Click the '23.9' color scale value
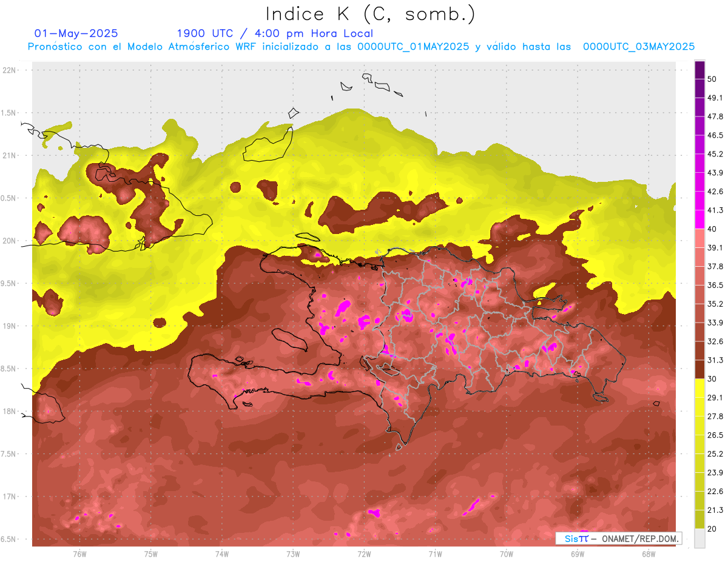This screenshot has height=562, width=728. click(x=715, y=473)
